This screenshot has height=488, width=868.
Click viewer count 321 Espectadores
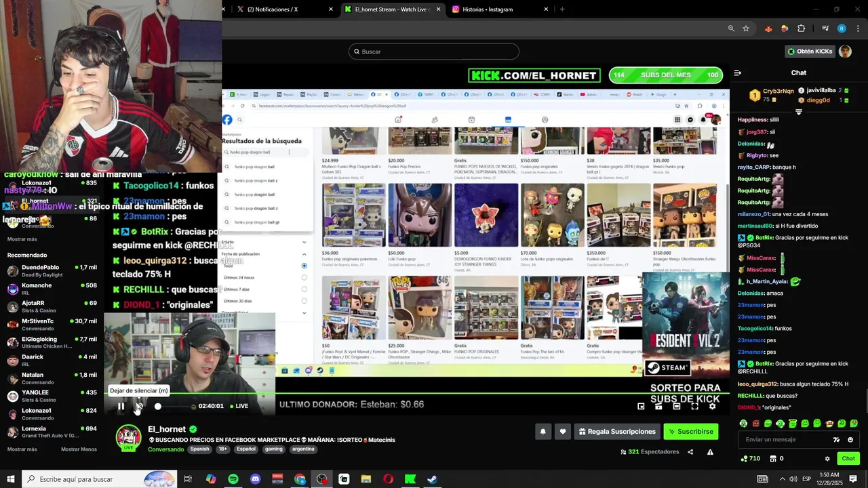click(650, 452)
